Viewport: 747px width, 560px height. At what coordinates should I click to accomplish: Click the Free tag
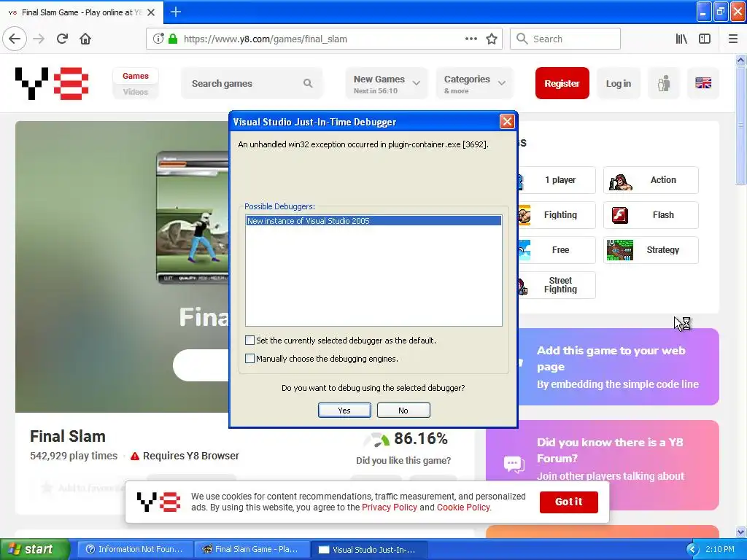click(x=557, y=250)
